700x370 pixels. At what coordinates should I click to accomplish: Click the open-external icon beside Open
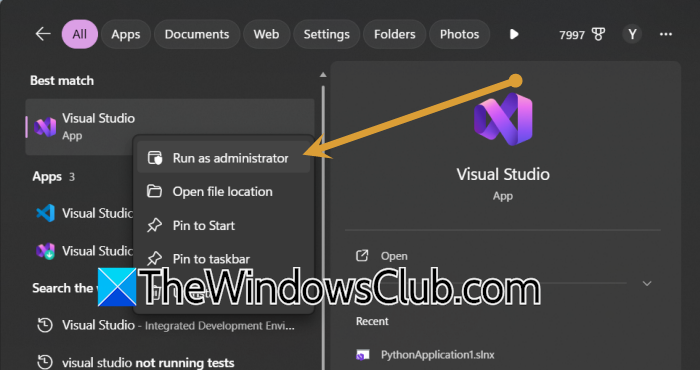click(x=362, y=256)
